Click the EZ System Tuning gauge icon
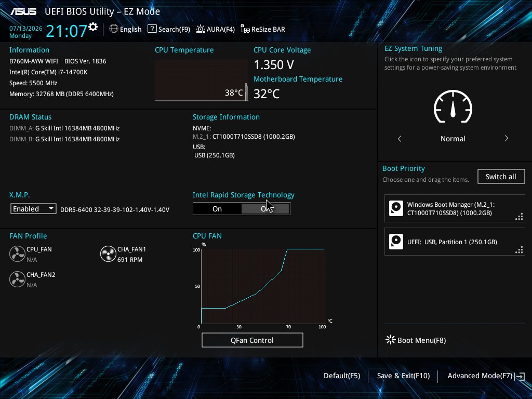532x399 pixels. coord(453,107)
